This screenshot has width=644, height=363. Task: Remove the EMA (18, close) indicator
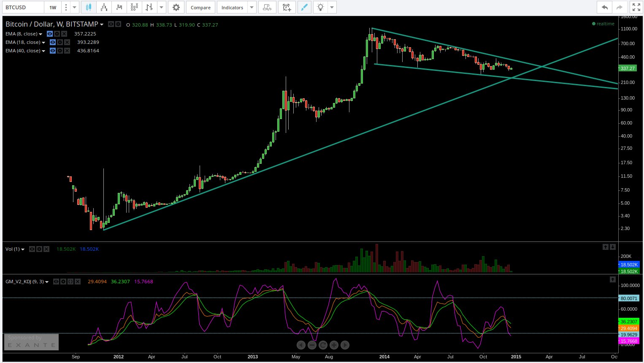pos(67,42)
